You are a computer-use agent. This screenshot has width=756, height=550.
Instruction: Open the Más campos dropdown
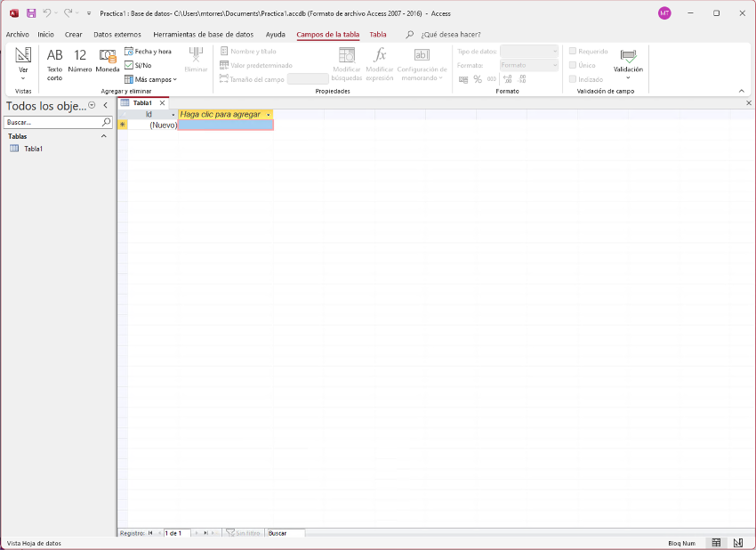(150, 79)
